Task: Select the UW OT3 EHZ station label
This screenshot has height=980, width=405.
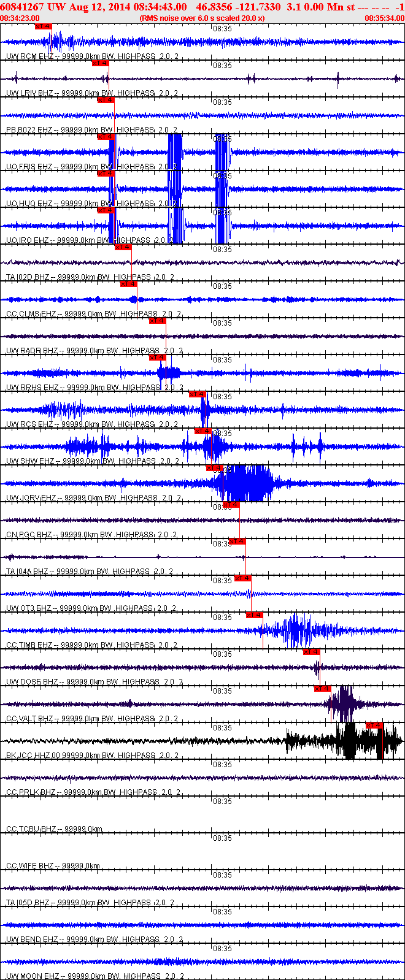Action: click(91, 608)
